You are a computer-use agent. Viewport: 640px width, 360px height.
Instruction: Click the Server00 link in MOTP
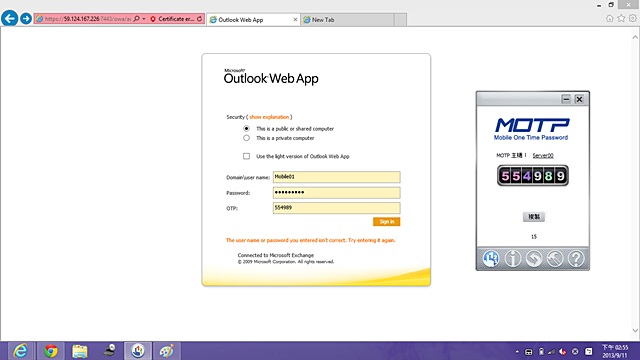click(x=543, y=156)
